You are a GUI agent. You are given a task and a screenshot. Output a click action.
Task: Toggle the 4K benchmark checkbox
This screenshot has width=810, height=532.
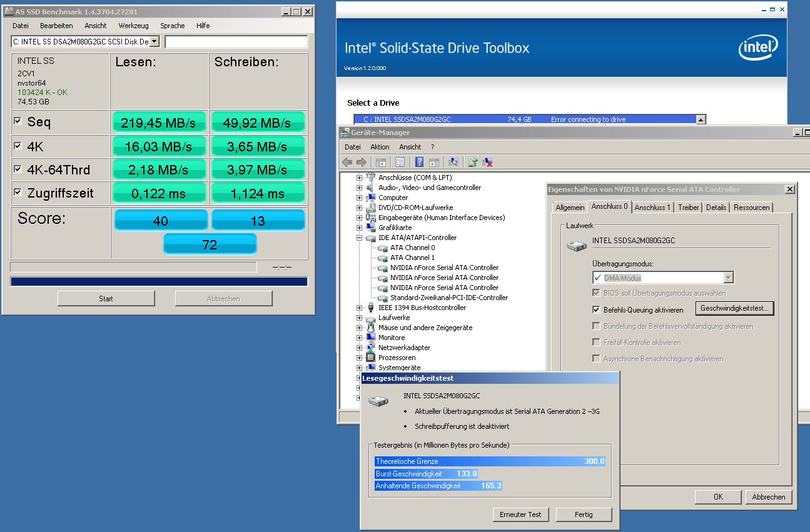coord(18,145)
